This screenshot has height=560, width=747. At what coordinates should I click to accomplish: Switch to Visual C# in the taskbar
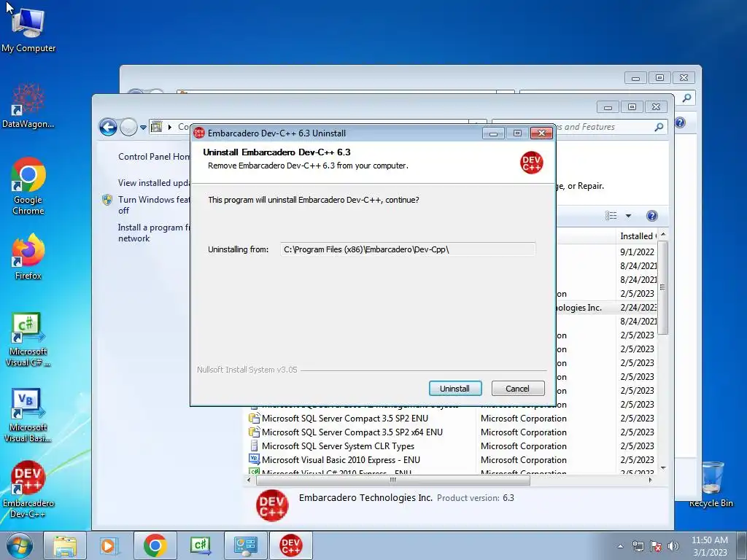click(200, 545)
